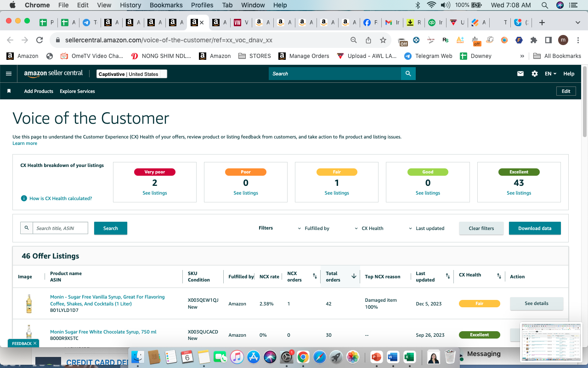Viewport: 588px width, 368px height.
Task: Toggle the Chrome side panel icon
Action: pyautogui.click(x=548, y=40)
